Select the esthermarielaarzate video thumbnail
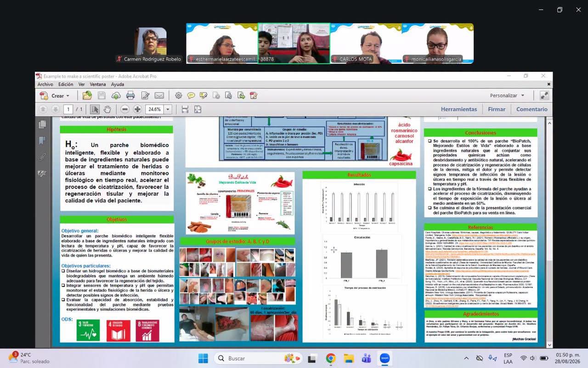 pyautogui.click(x=222, y=43)
